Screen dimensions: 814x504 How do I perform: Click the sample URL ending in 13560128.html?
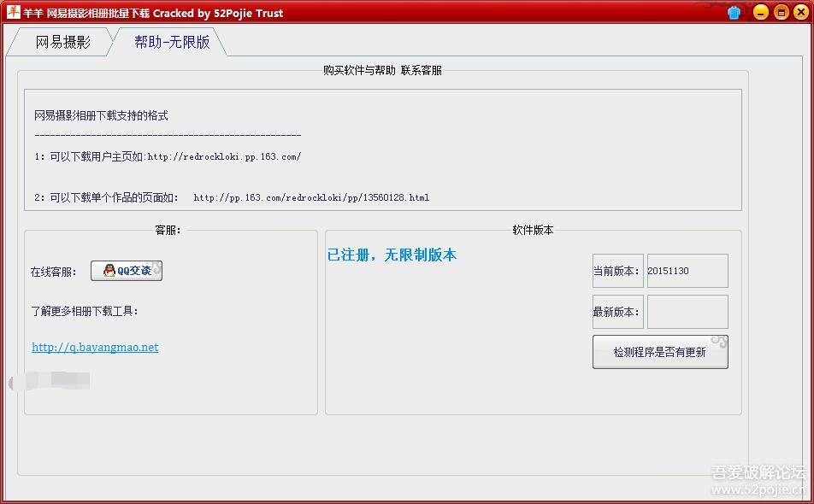(311, 197)
